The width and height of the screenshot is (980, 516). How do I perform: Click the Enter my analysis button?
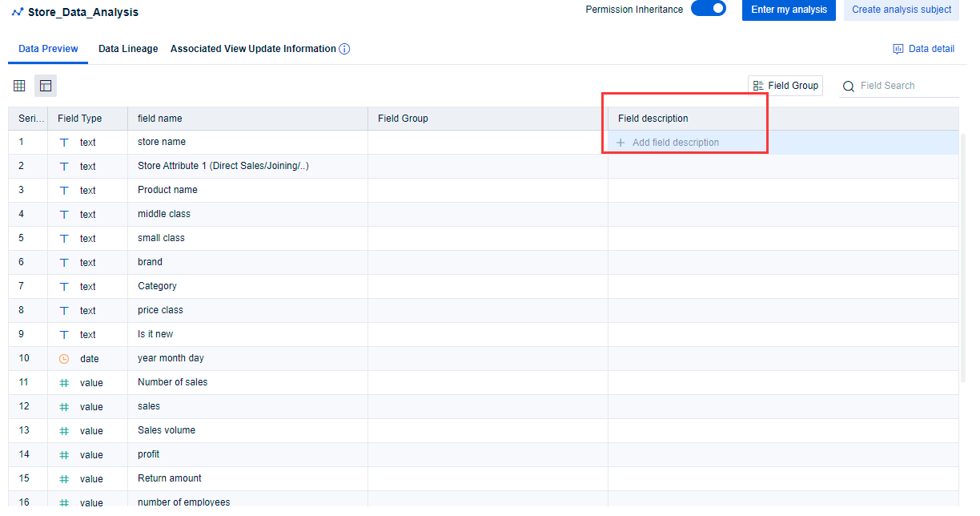tap(789, 10)
